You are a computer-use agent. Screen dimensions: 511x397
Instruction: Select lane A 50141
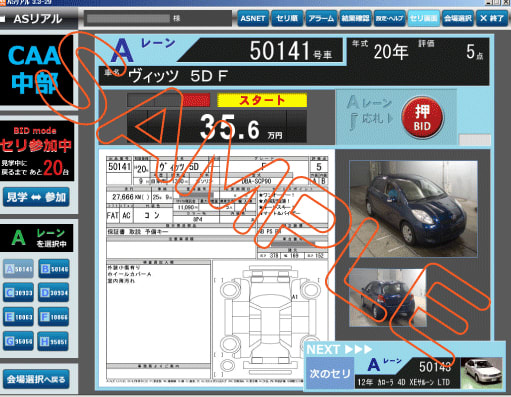coord(19,269)
